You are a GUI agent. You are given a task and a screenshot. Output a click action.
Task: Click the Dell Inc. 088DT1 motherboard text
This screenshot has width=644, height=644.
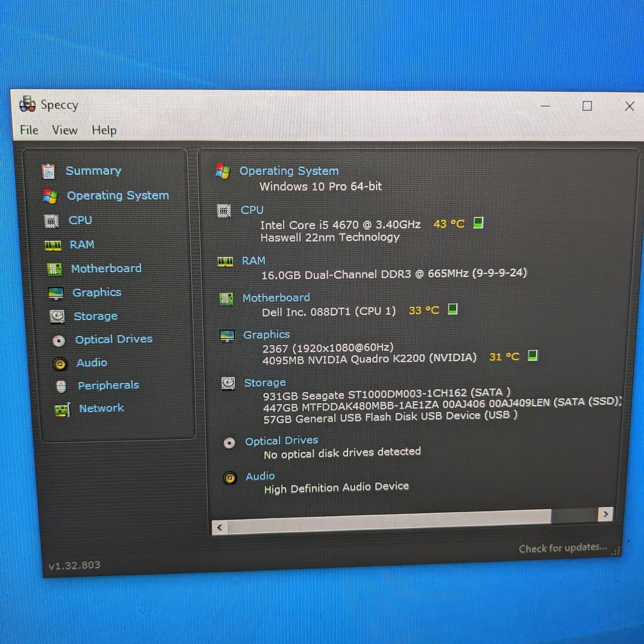pos(329,312)
